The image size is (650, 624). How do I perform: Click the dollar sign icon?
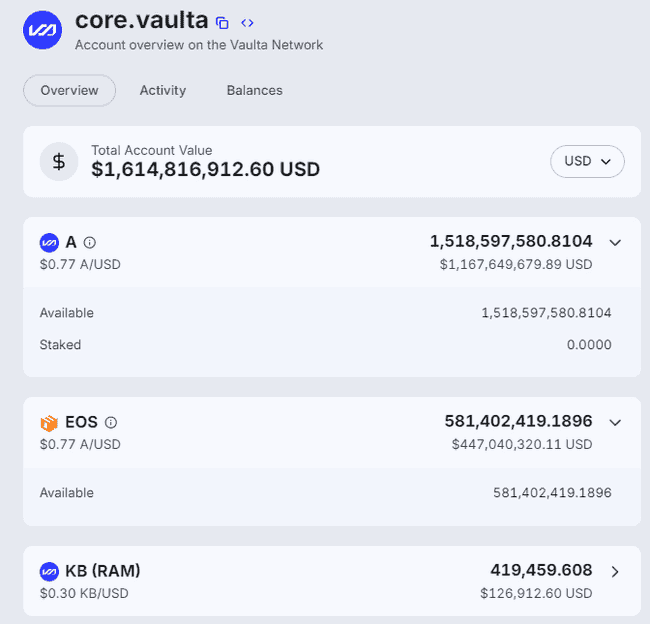(59, 161)
